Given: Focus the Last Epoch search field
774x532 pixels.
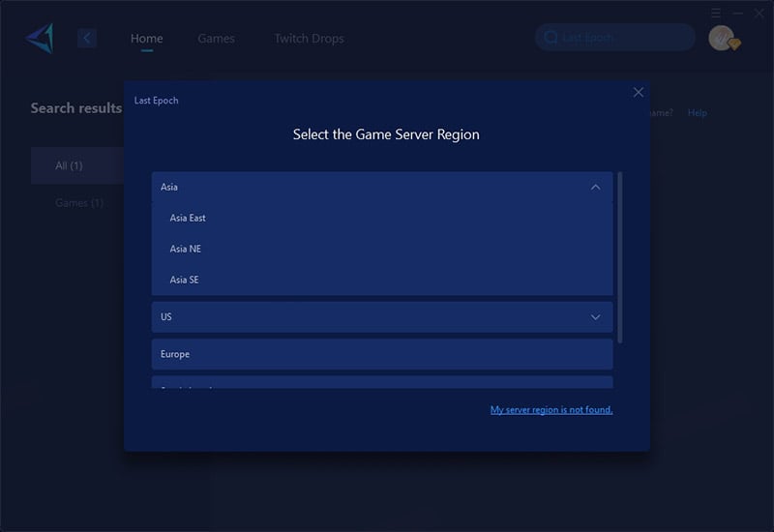Looking at the screenshot, I should (615, 38).
